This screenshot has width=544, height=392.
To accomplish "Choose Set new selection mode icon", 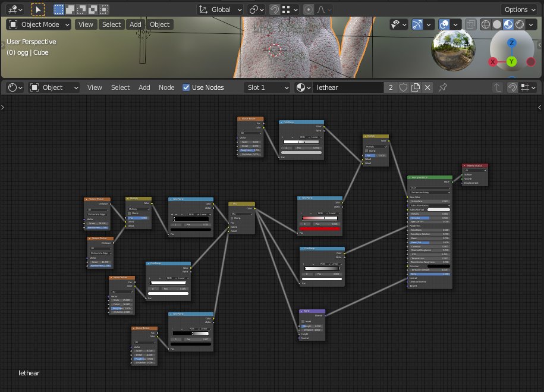I will click(x=59, y=10).
